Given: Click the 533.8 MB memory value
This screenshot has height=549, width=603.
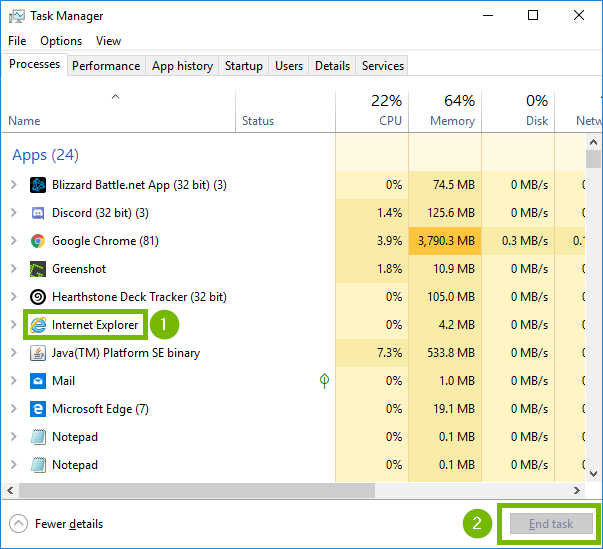Looking at the screenshot, I should [x=451, y=353].
